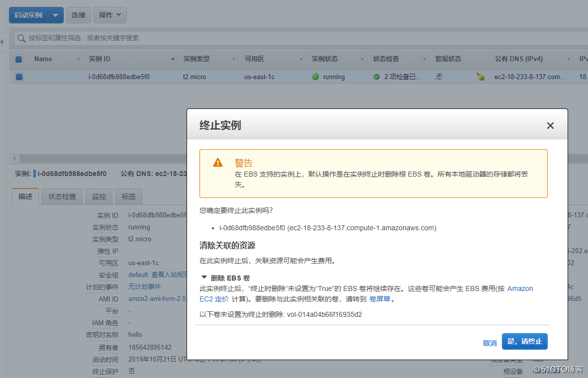Viewport: 588px width, 378px height.
Task: Confirm with 是，请终止 button
Action: (525, 341)
